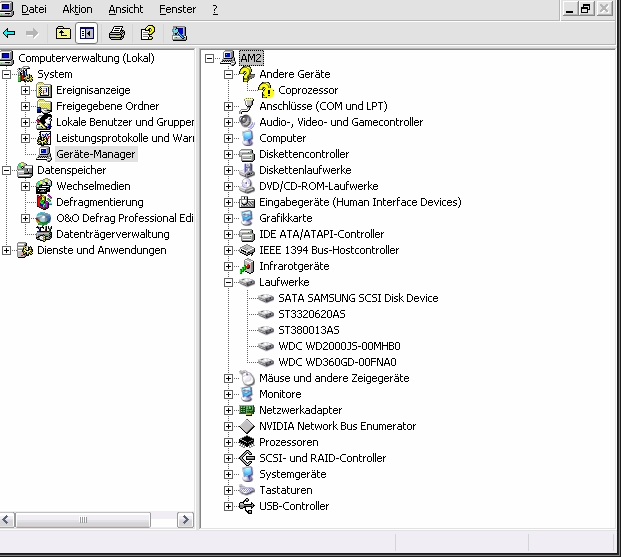
Task: Select SATA SAMSUNG SCSI Disk Device
Action: (x=358, y=298)
